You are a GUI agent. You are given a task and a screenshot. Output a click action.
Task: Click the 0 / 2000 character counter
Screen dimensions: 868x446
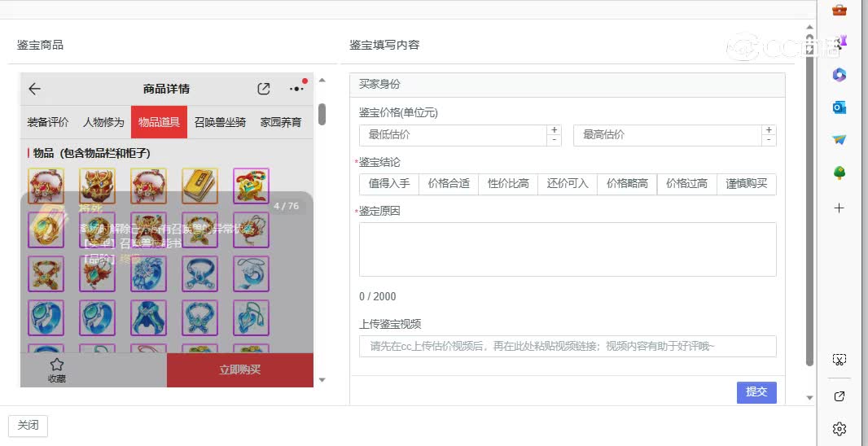click(378, 296)
